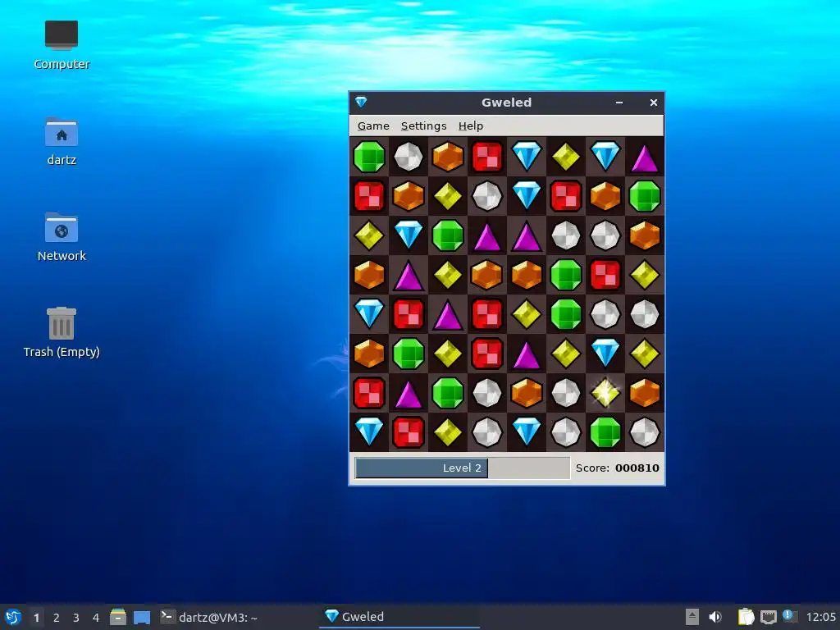This screenshot has height=630, width=840.
Task: Open the Trash (Empty) icon
Action: 62,332
